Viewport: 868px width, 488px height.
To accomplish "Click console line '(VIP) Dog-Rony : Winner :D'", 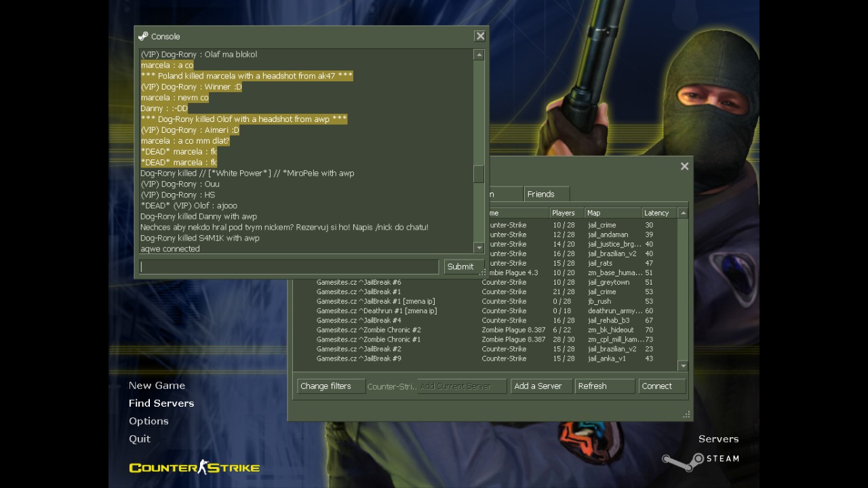I will [191, 87].
